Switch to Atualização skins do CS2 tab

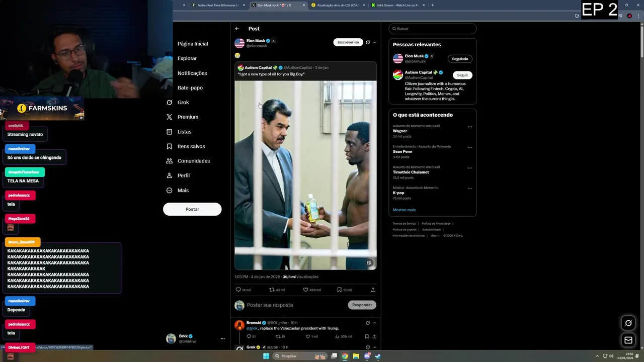point(337,5)
